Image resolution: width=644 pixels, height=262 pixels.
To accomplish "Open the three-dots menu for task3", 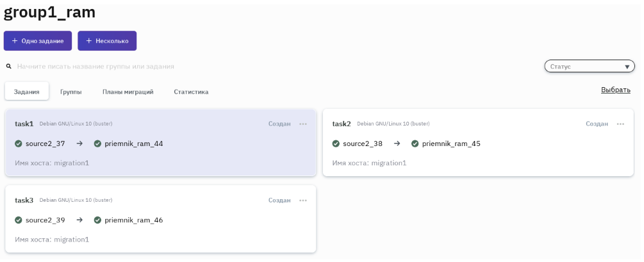I will tap(303, 201).
